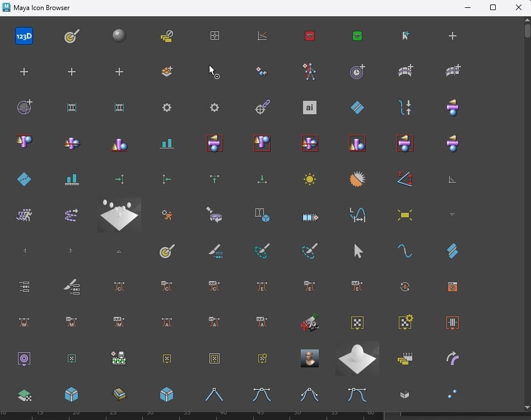Viewport: 531px width, 420px height.
Task: Click the yellow layers with clapperboard icon
Action: [x=405, y=358]
